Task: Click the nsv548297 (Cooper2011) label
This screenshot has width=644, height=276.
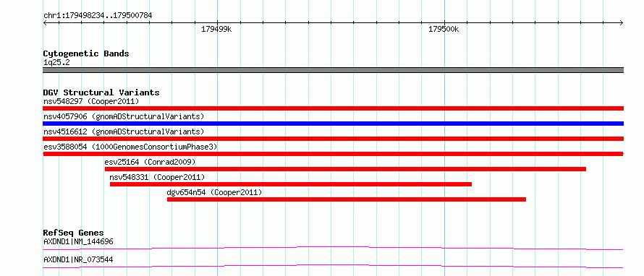Action: 91,101
